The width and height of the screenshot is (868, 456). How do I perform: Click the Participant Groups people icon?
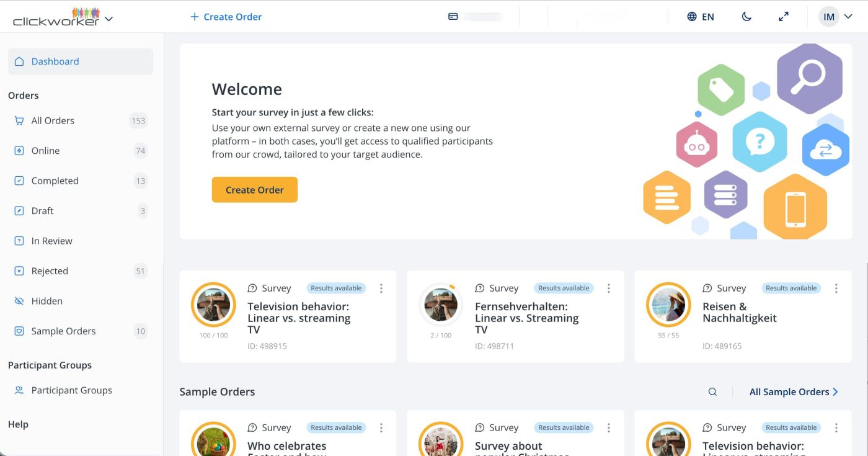(19, 390)
